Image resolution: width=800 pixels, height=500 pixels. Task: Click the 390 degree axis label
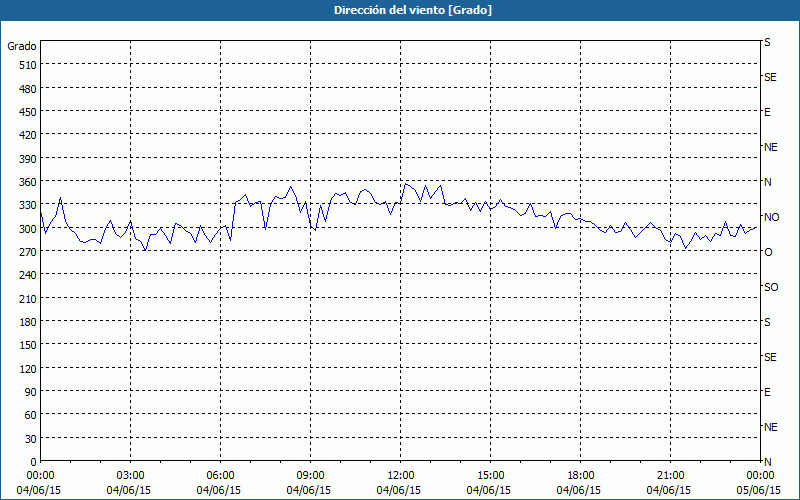29,159
